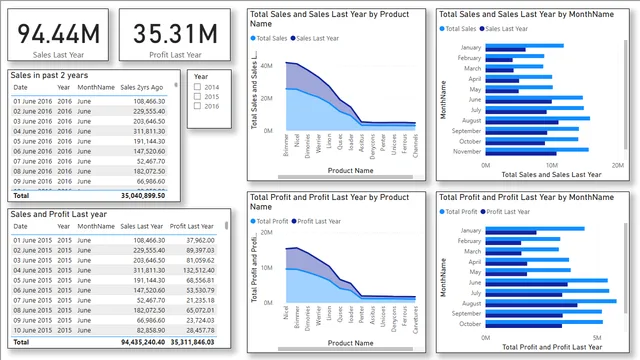Click June light blue bar in profit by month chart
The height and width of the screenshot is (360, 640).
point(547,280)
